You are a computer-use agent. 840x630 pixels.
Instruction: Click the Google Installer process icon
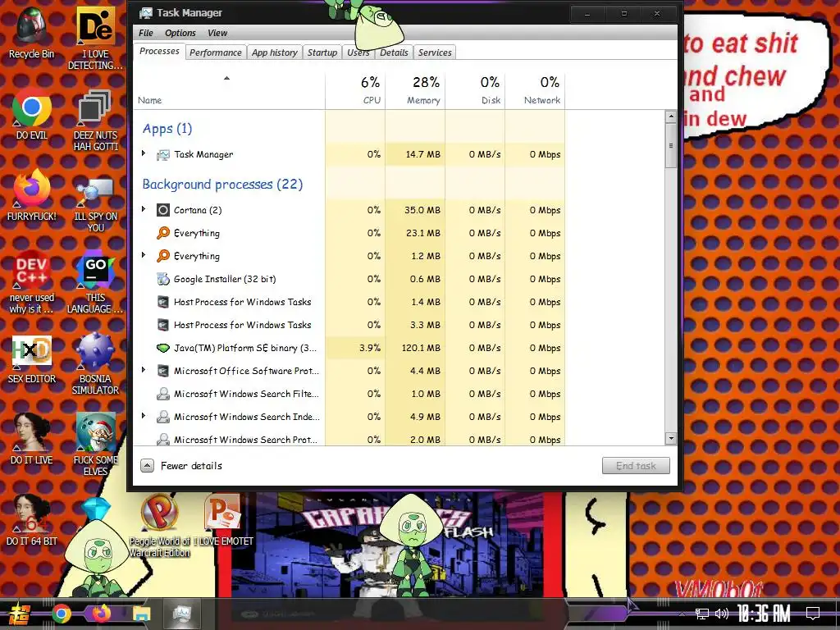pyautogui.click(x=163, y=279)
